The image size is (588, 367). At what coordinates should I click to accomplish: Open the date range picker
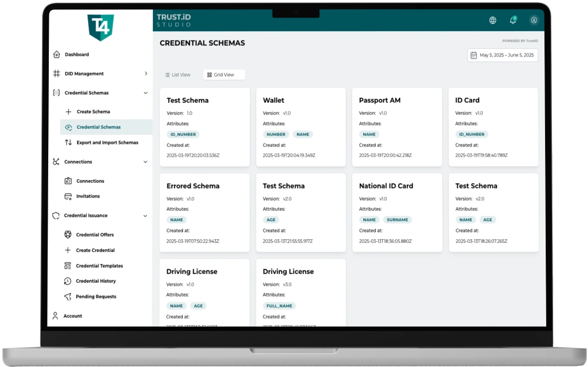point(502,55)
